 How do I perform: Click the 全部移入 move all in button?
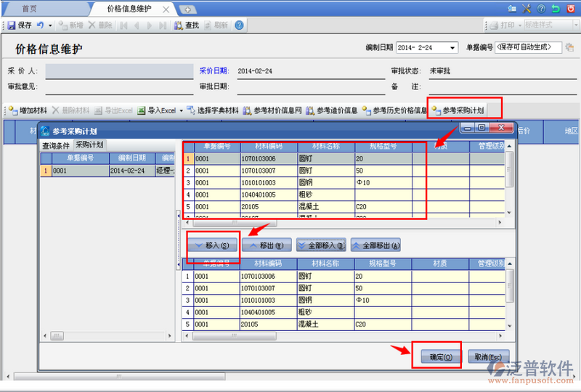pos(320,245)
